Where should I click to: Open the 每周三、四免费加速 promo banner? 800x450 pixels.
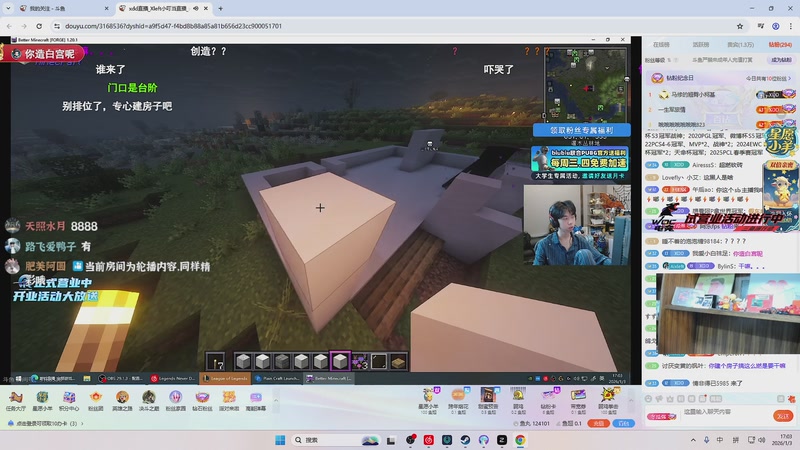click(580, 159)
